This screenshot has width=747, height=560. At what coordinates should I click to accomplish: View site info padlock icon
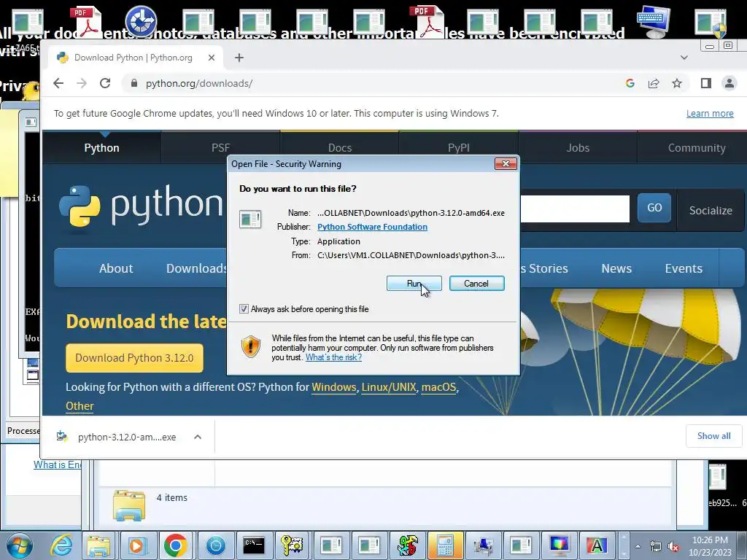[x=134, y=83]
